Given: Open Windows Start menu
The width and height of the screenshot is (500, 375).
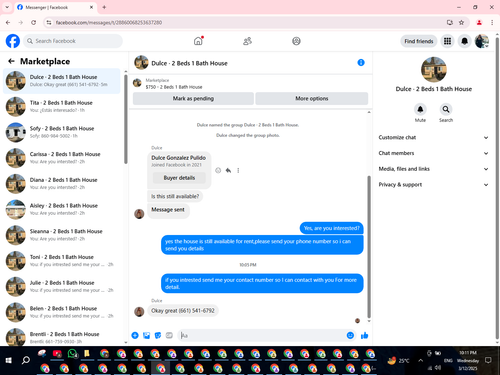Looking at the screenshot, I should point(9,360).
